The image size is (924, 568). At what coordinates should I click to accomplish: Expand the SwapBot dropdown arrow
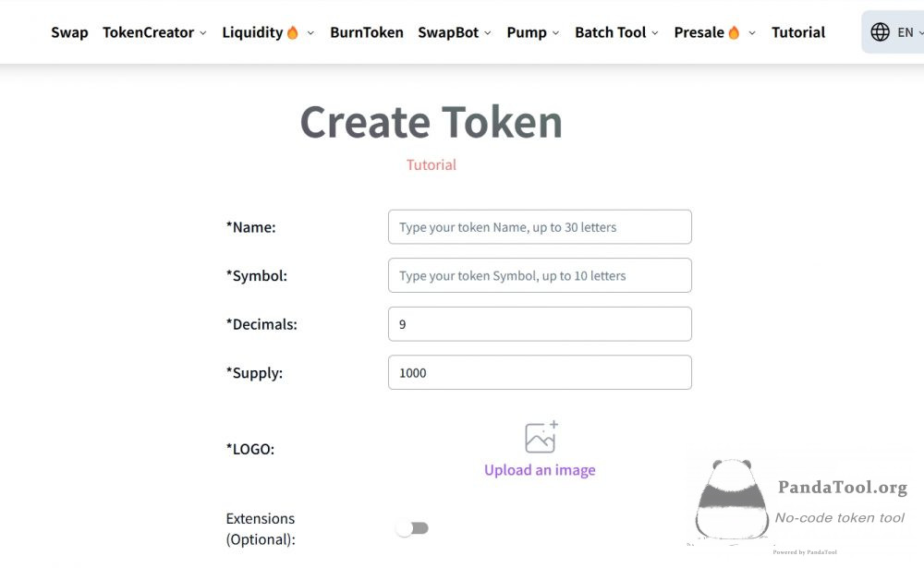pos(487,33)
